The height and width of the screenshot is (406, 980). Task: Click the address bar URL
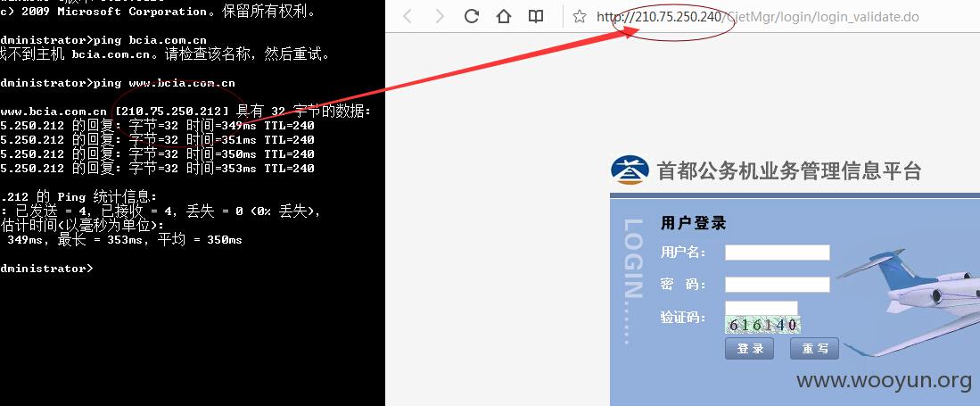click(757, 17)
